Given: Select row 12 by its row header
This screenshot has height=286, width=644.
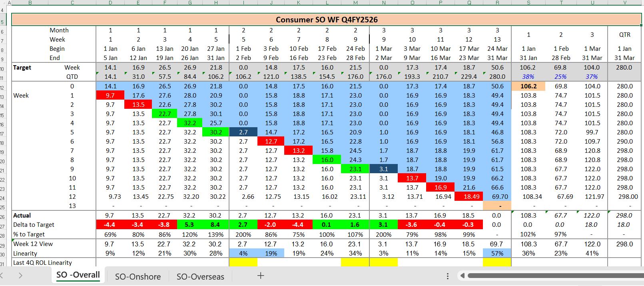Looking at the screenshot, I should click(x=2, y=88).
